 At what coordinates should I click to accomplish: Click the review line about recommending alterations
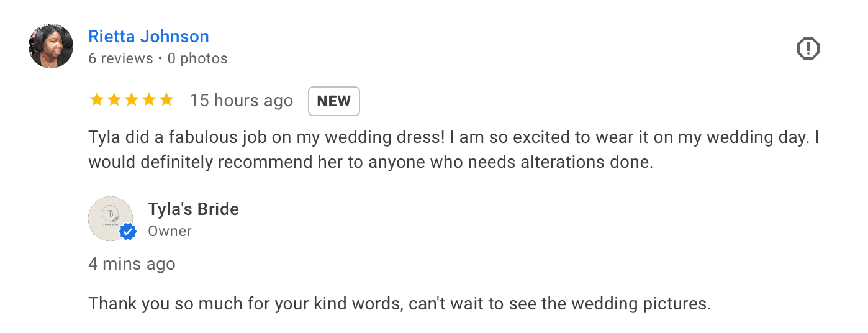371,162
